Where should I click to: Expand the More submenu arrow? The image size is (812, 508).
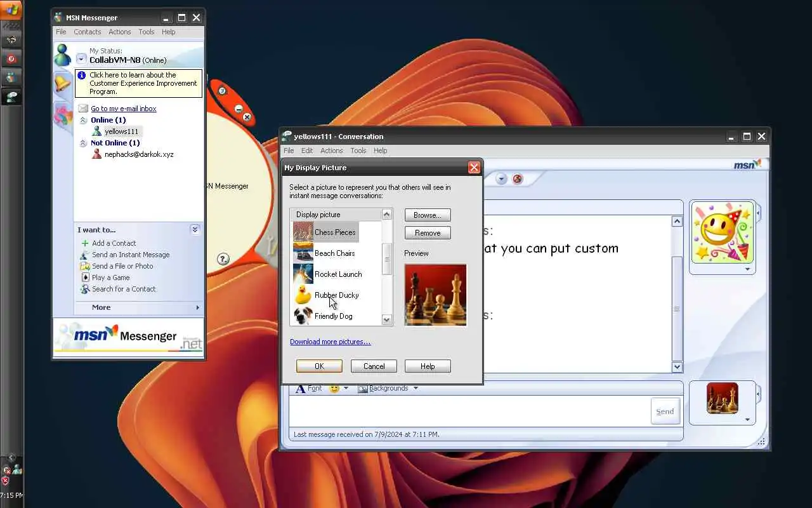(x=197, y=307)
